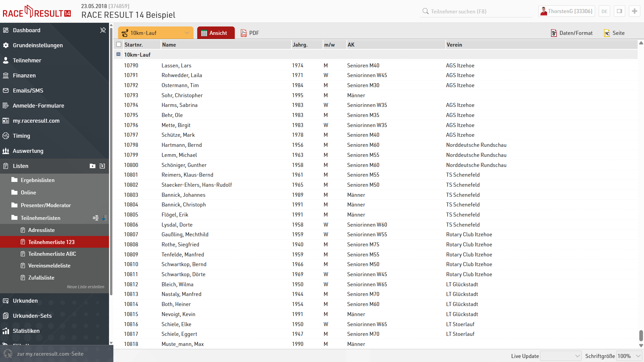Click Neue Liste erstellen link
The height and width of the screenshot is (362, 644).
click(86, 287)
